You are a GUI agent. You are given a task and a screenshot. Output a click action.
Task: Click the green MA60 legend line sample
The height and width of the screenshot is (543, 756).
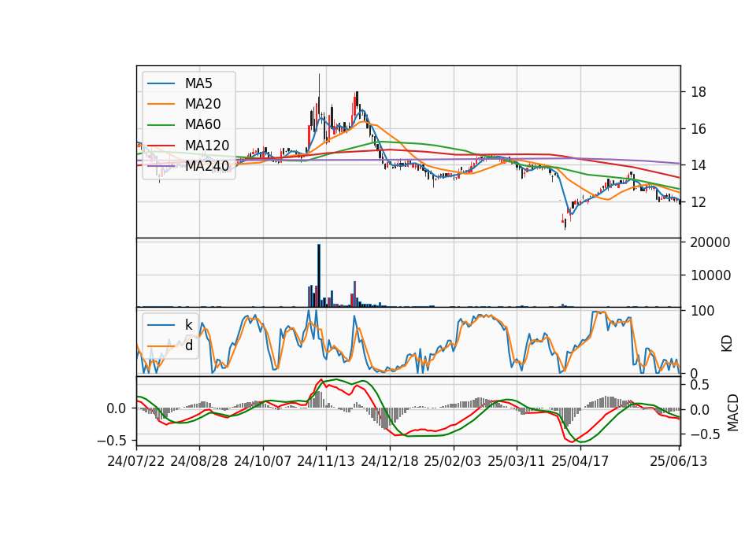(x=161, y=124)
